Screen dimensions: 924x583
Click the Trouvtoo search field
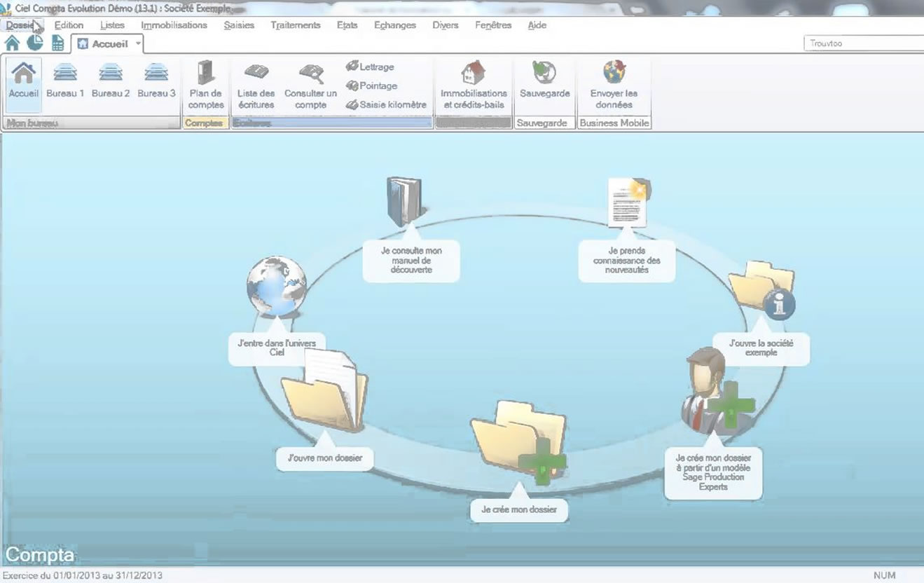coord(863,43)
